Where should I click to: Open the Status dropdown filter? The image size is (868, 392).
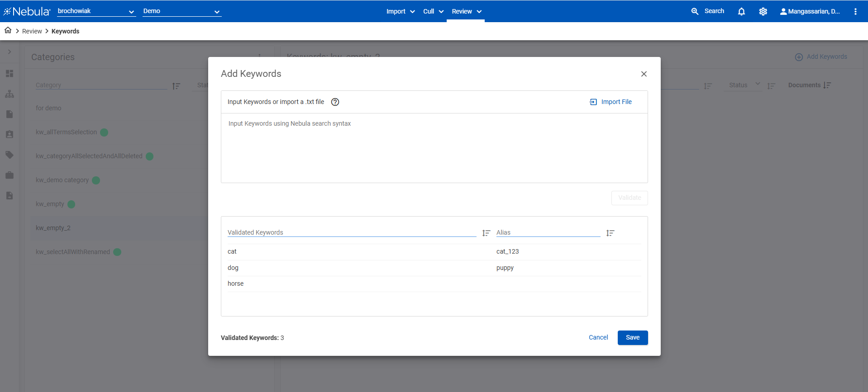pyautogui.click(x=743, y=85)
